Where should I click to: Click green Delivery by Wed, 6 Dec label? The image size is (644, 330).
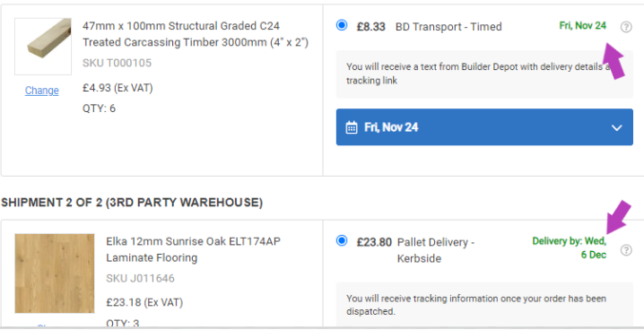pyautogui.click(x=570, y=247)
